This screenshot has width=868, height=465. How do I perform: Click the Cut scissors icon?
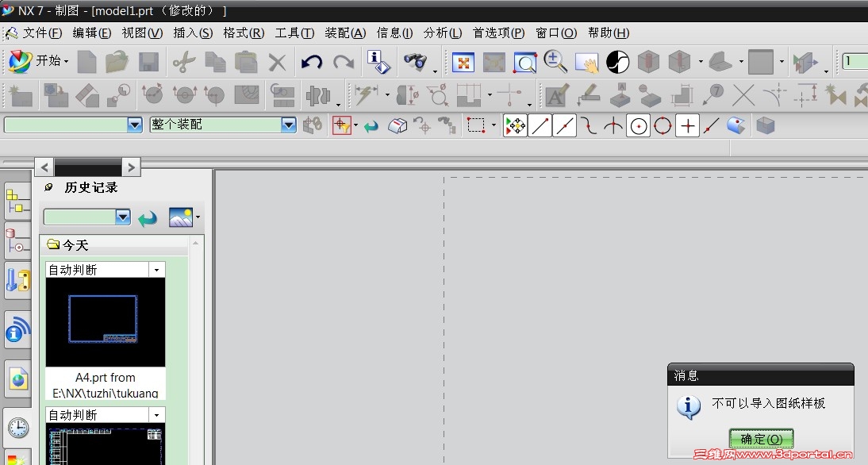(x=184, y=61)
